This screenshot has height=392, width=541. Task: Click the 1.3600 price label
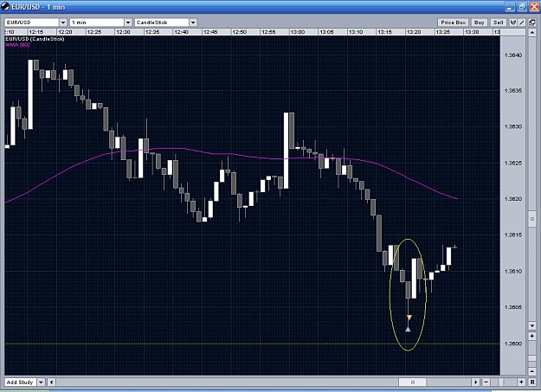pos(513,344)
